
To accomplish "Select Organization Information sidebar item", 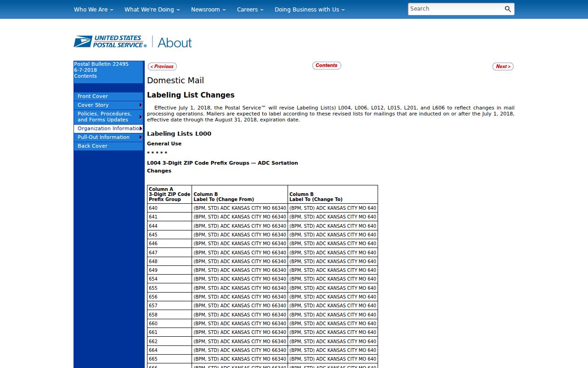I will (x=108, y=129).
